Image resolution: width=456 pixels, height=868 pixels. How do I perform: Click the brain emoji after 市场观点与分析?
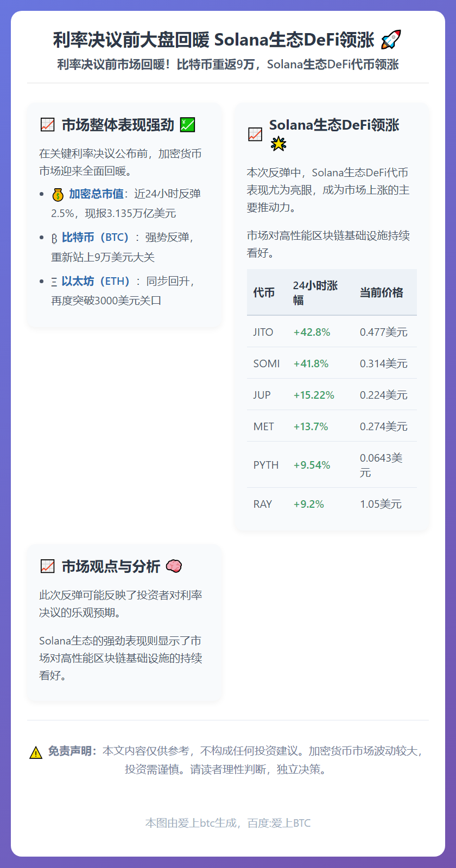[174, 566]
